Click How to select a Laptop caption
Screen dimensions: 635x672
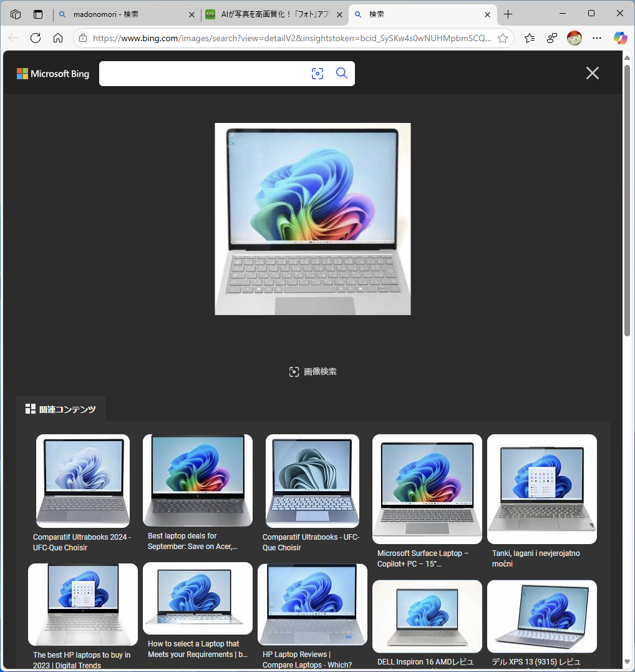(198, 649)
